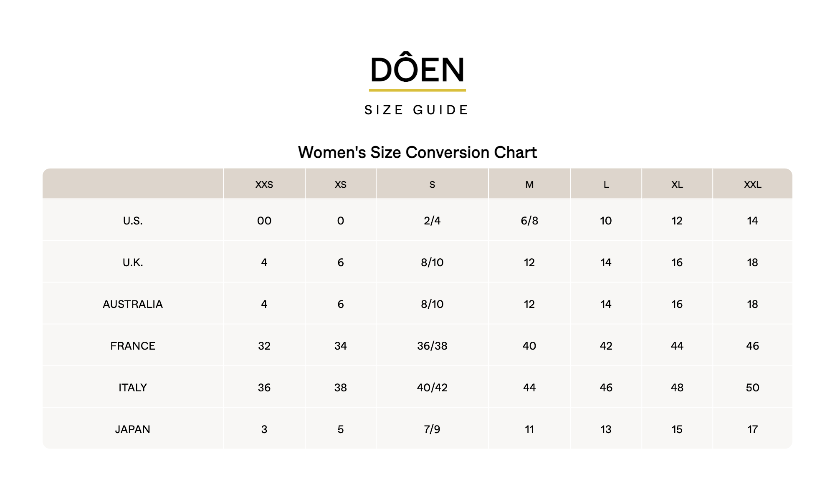Image resolution: width=835 pixels, height=504 pixels.
Task: Select the XL column header
Action: click(x=677, y=184)
